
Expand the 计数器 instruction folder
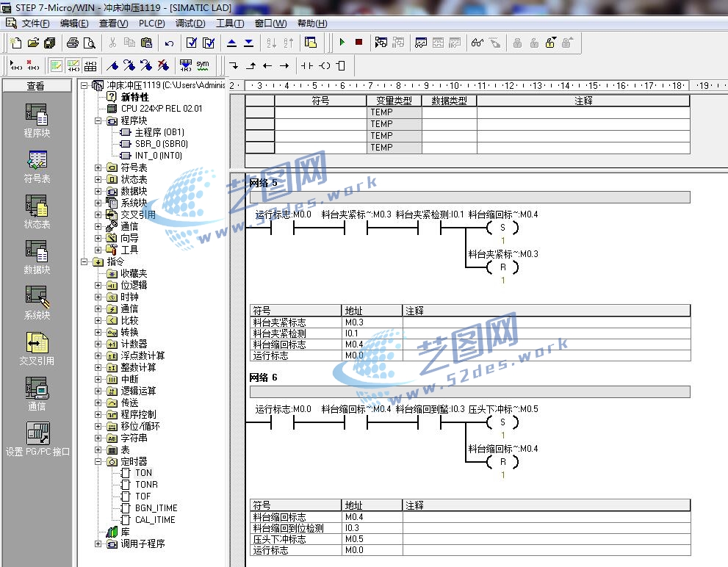click(x=98, y=344)
